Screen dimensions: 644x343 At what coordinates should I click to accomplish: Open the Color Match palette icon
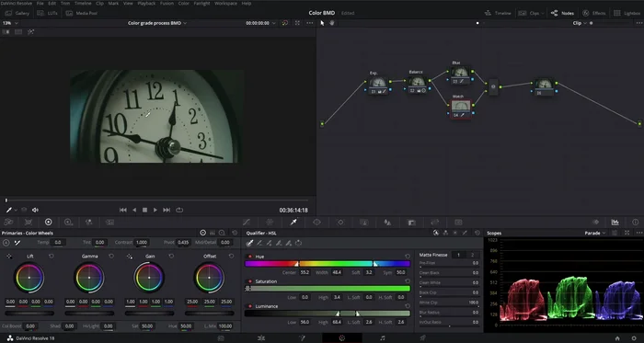click(29, 222)
